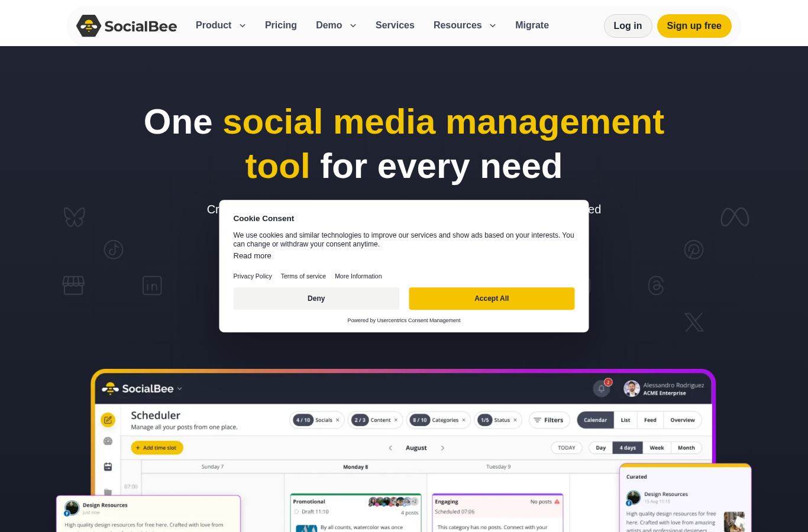Expand the Product menu
This screenshot has height=532, width=808.
tap(221, 25)
